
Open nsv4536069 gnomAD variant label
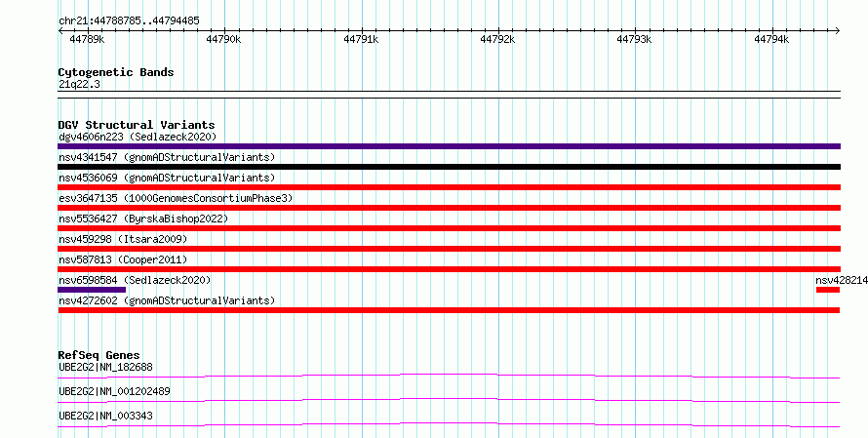pos(167,178)
